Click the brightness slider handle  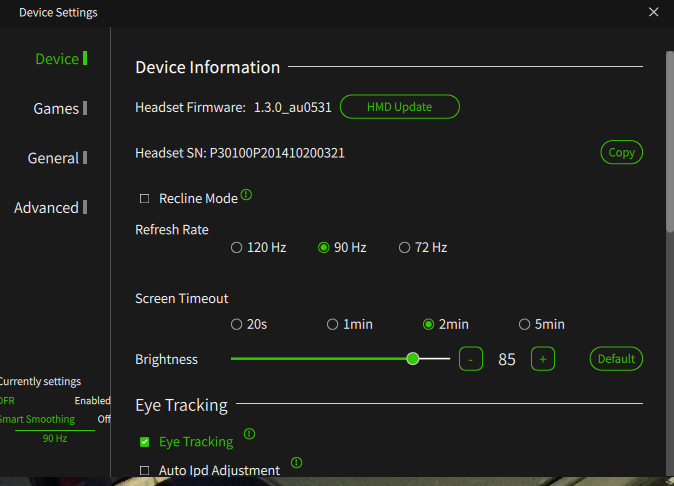(413, 358)
